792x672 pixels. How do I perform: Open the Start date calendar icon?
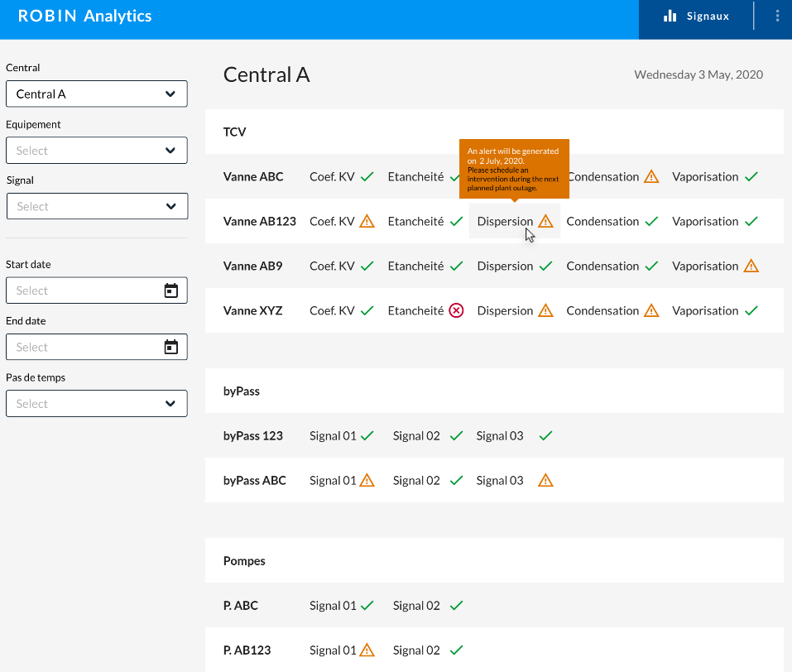(171, 290)
